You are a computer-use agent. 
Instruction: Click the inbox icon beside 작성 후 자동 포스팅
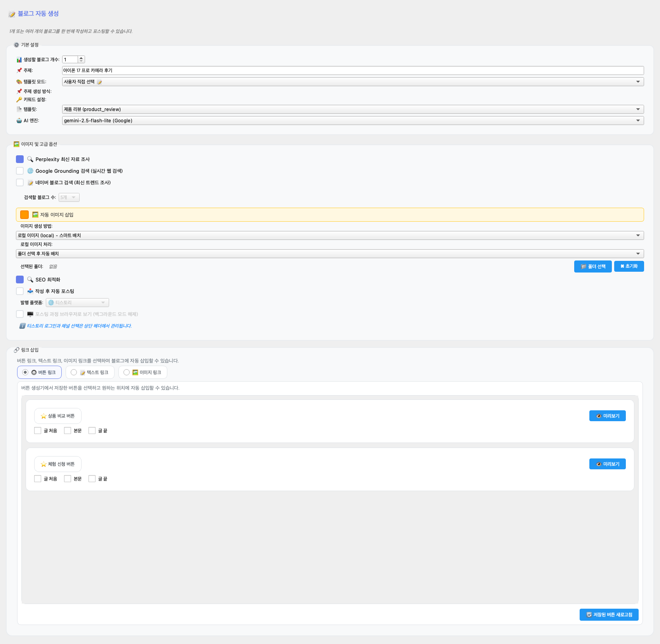pos(30,291)
